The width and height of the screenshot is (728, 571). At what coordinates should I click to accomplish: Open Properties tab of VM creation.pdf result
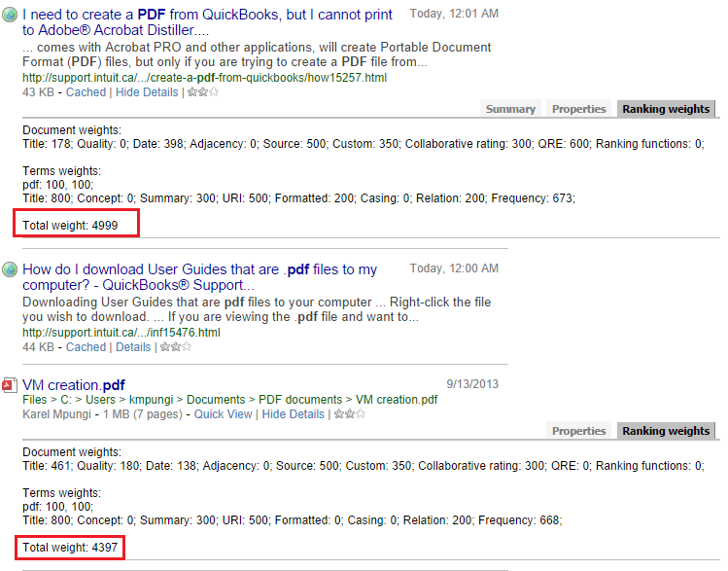(578, 431)
